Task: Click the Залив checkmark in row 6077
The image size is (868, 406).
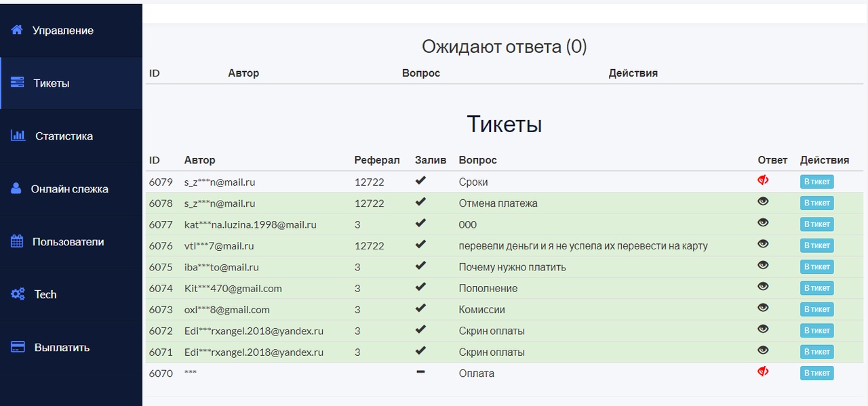Action: (x=420, y=223)
